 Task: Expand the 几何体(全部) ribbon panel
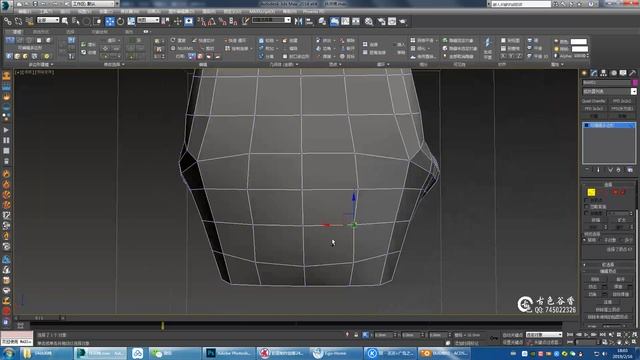284,64
